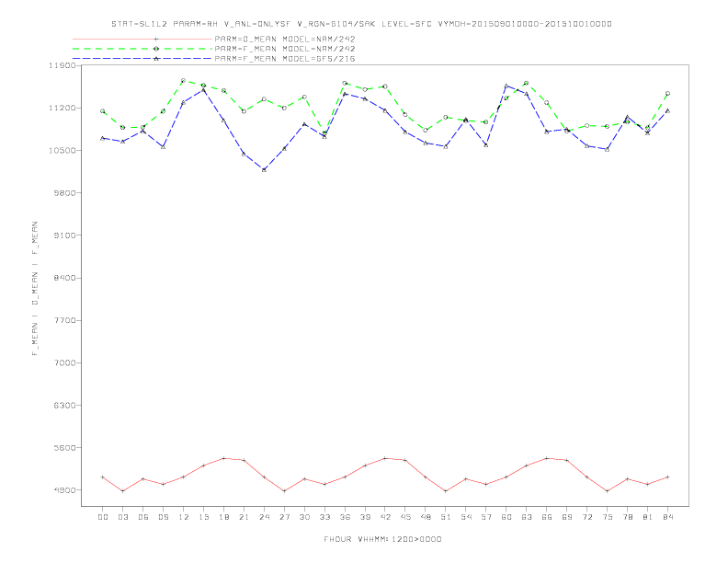
Task: Click green NAM circle marker at hour 12 peak
Action: coord(184,80)
